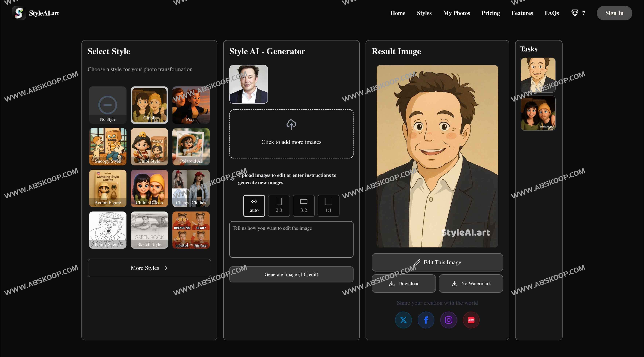Download image with No Watermark
The height and width of the screenshot is (357, 644).
pos(471,284)
